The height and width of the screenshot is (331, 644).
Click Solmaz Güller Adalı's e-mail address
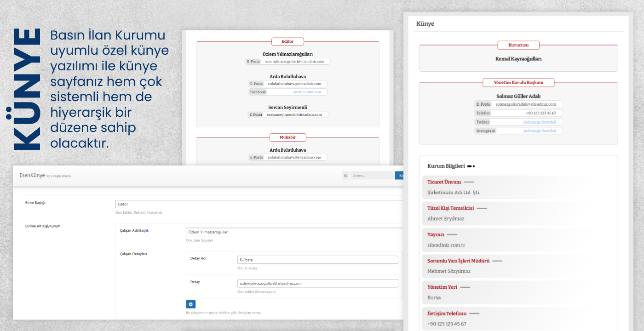[526, 104]
